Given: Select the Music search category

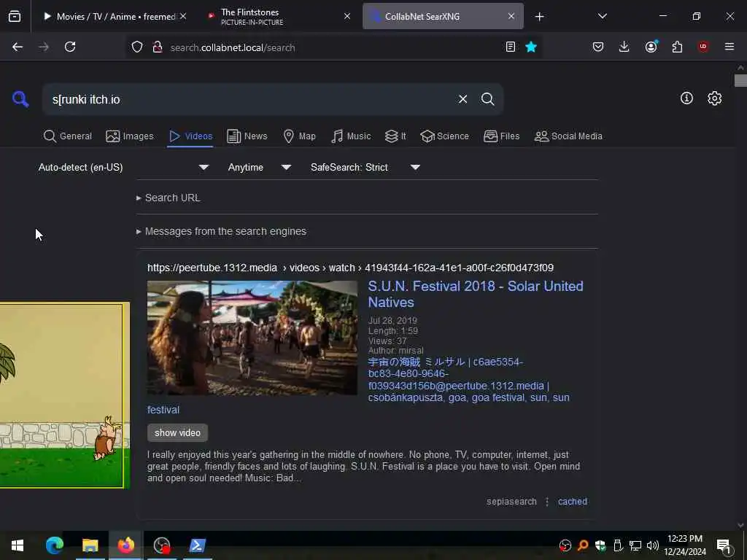Looking at the screenshot, I should tap(351, 136).
